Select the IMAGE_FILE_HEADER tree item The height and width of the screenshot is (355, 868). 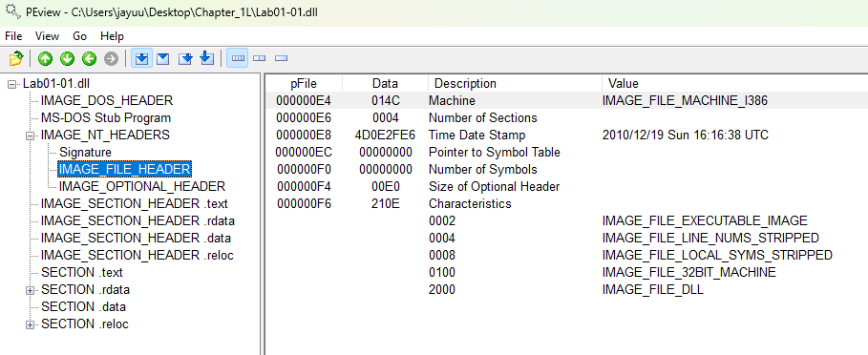(124, 169)
